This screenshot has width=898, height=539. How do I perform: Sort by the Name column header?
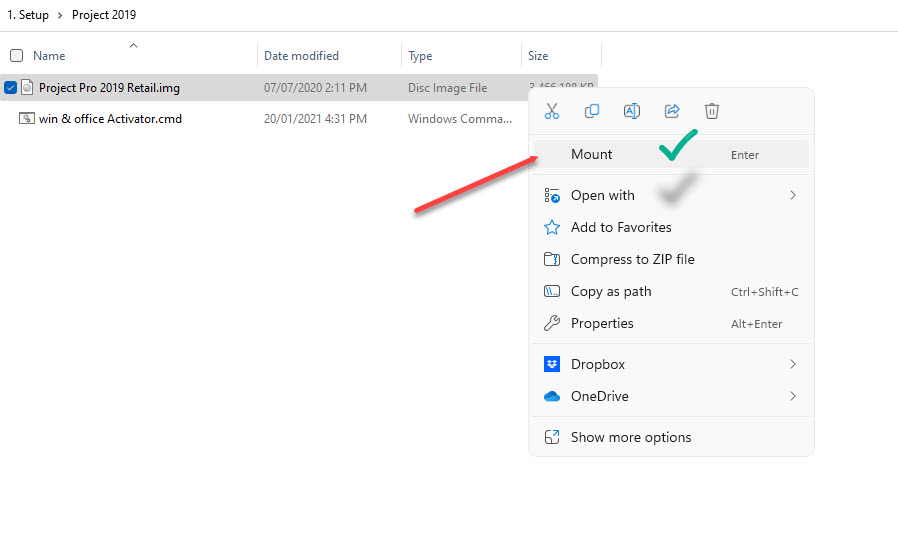point(49,56)
